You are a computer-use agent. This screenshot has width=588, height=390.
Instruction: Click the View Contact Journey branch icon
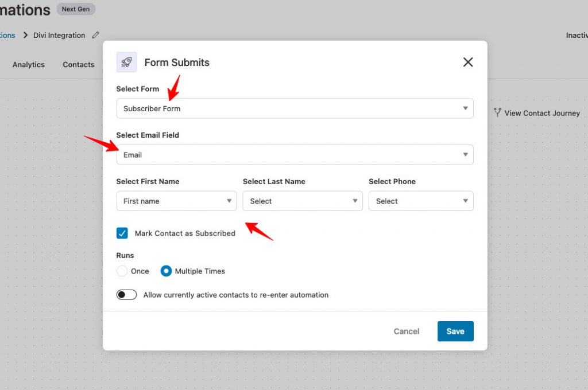497,112
